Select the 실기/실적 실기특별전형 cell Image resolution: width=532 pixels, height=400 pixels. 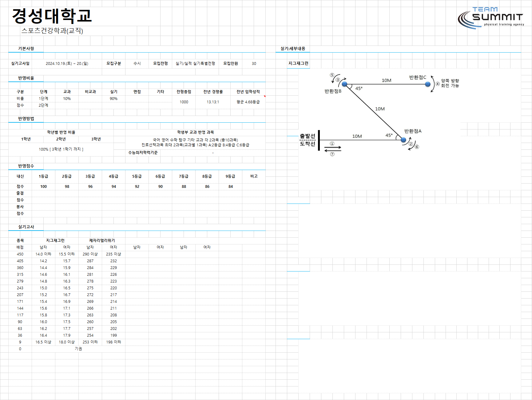point(195,63)
